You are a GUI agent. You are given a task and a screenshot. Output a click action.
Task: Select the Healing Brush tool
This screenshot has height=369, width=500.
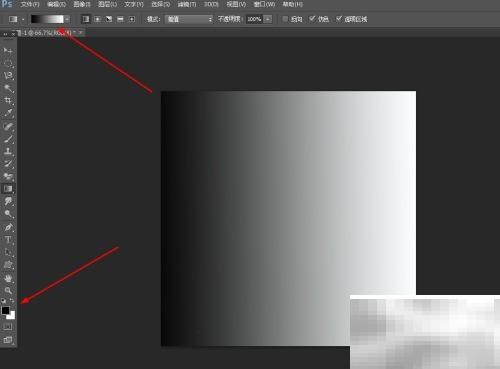coord(8,126)
